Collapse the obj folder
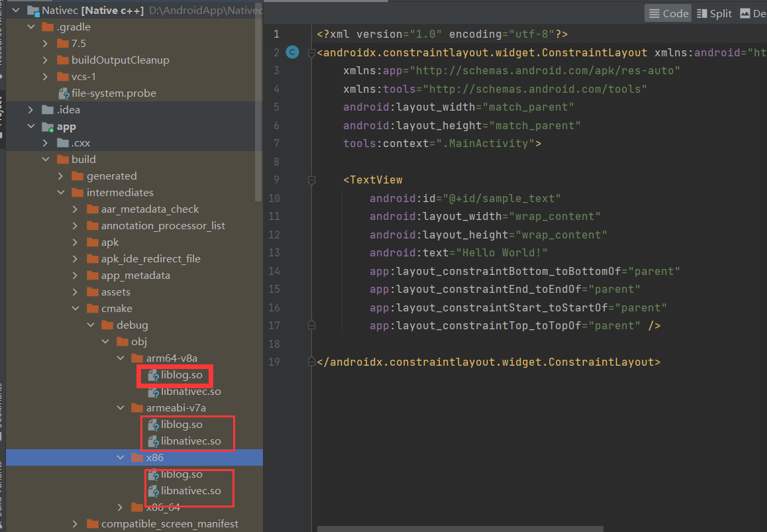The width and height of the screenshot is (767, 532). tap(106, 342)
